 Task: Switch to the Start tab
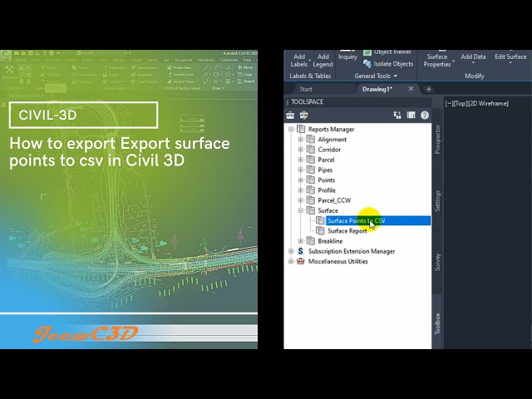(306, 89)
